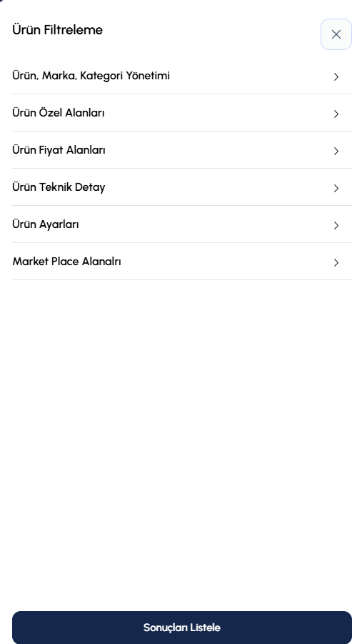Dismiss filter dialog with X icon
The width and height of the screenshot is (357, 644).
pyautogui.click(x=336, y=34)
